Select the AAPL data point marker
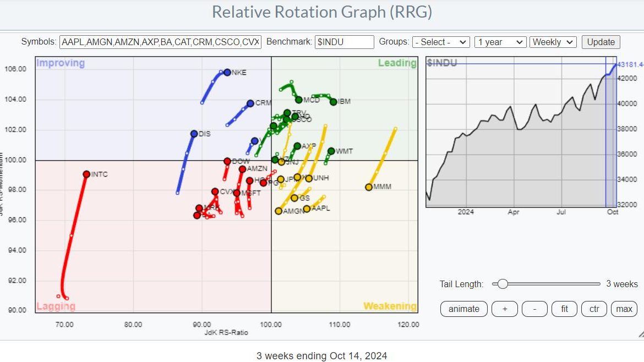644x362 pixels. pos(307,209)
